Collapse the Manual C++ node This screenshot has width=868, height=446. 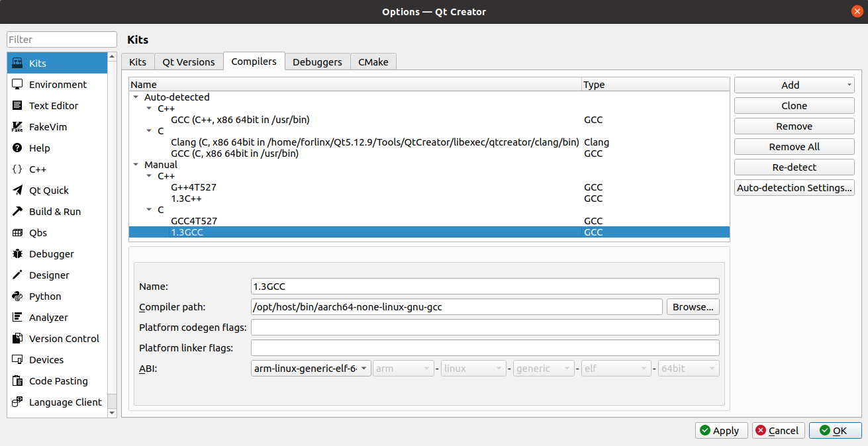150,176
